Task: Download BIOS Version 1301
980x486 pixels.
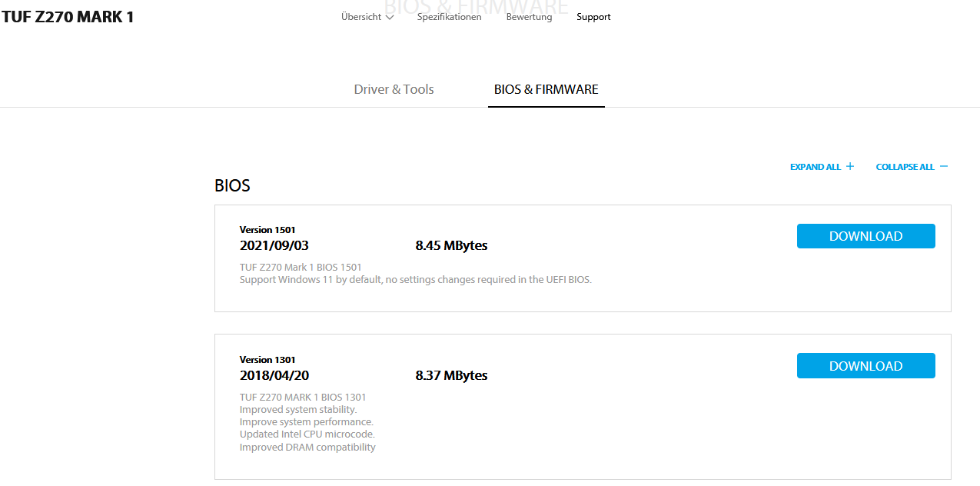Action: [x=865, y=366]
